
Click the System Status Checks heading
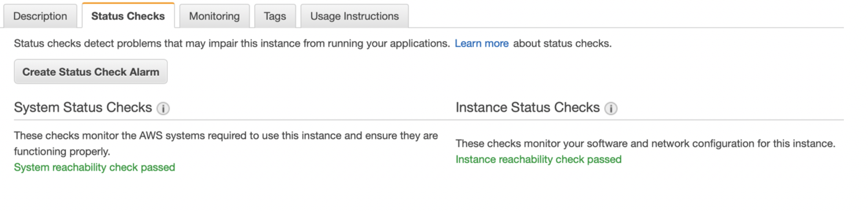(x=83, y=108)
